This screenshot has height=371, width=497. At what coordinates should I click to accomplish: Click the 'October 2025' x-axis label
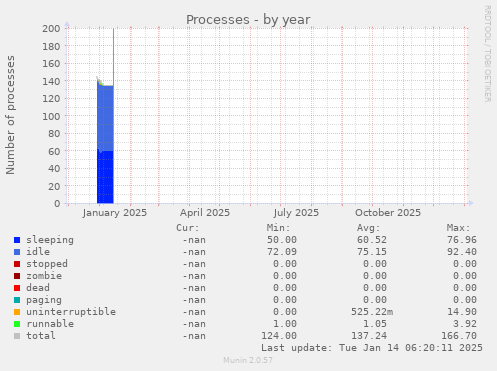(388, 213)
